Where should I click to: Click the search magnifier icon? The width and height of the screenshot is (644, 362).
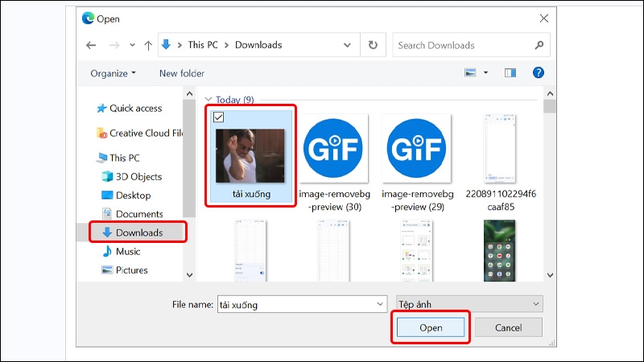(539, 45)
